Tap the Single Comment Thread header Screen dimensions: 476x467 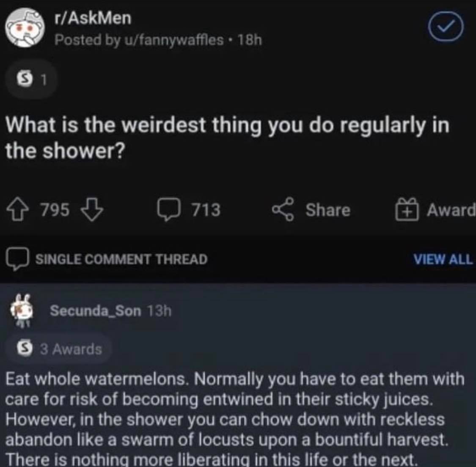click(x=121, y=259)
